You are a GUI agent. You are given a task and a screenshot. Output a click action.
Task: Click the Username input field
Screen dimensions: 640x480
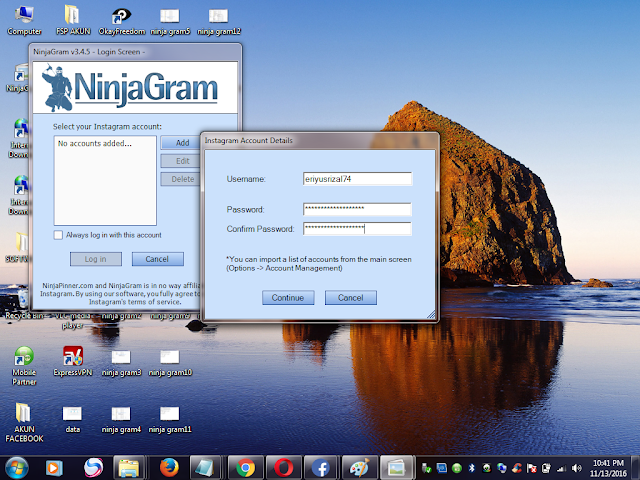[357, 179]
